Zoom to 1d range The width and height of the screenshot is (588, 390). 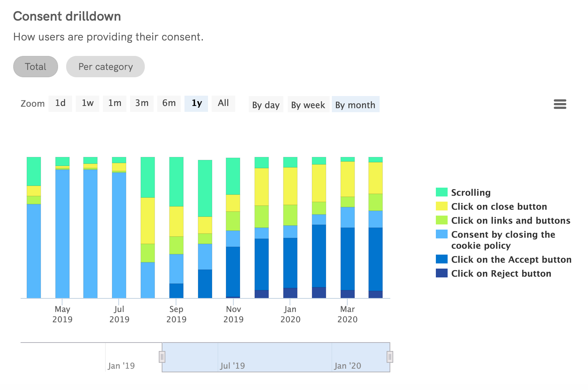[x=60, y=103]
